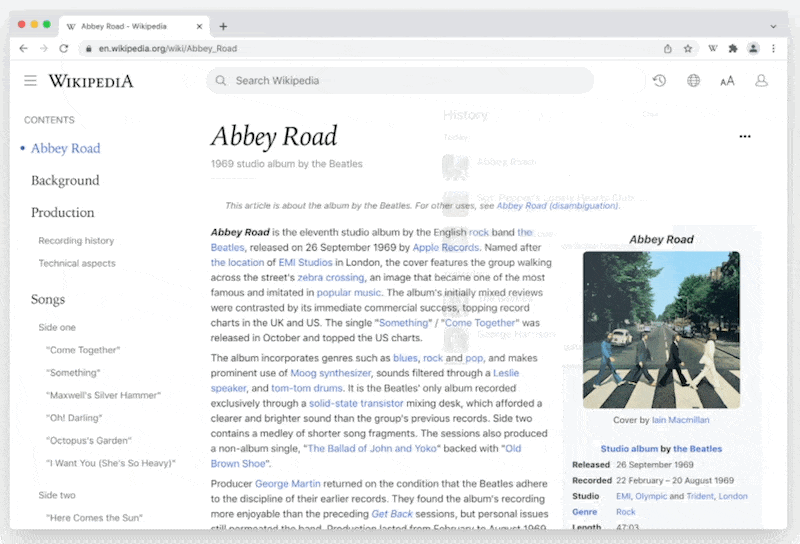This screenshot has width=800, height=544.
Task: Open a new browser tab
Action: tap(223, 26)
